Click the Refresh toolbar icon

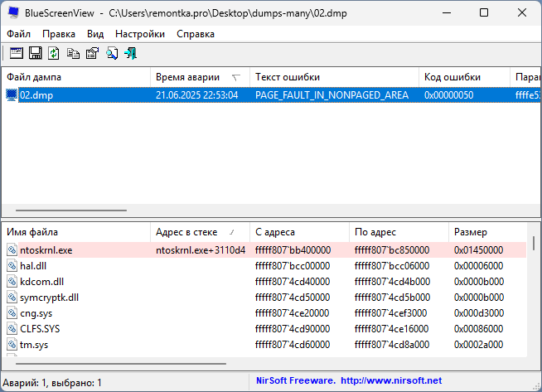click(x=54, y=53)
